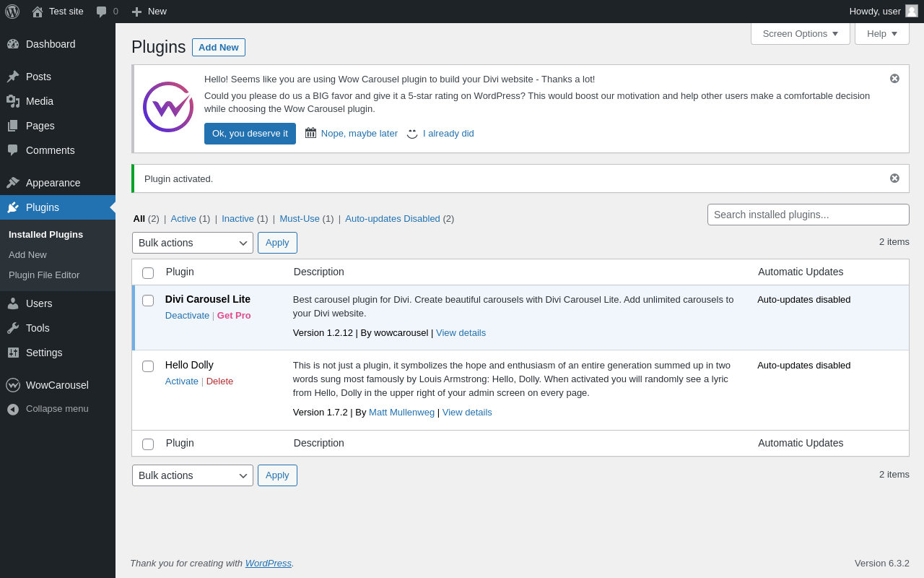The height and width of the screenshot is (578, 924).
Task: Collapse the admin menu arrow icon
Action: (x=13, y=409)
